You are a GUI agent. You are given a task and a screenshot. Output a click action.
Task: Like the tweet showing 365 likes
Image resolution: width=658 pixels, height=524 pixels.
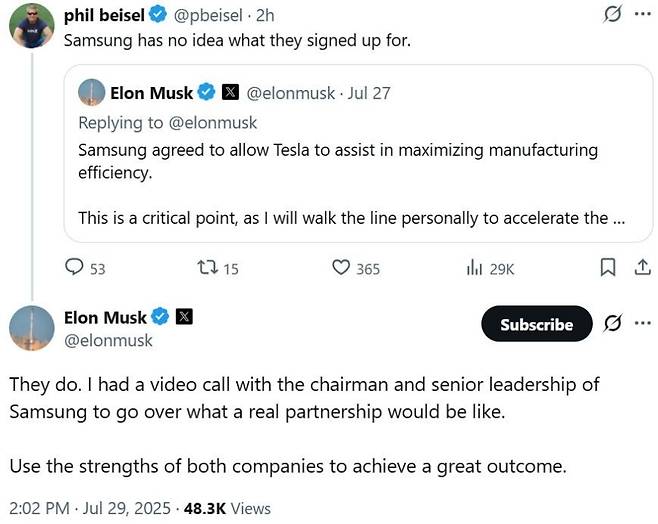[x=341, y=267]
